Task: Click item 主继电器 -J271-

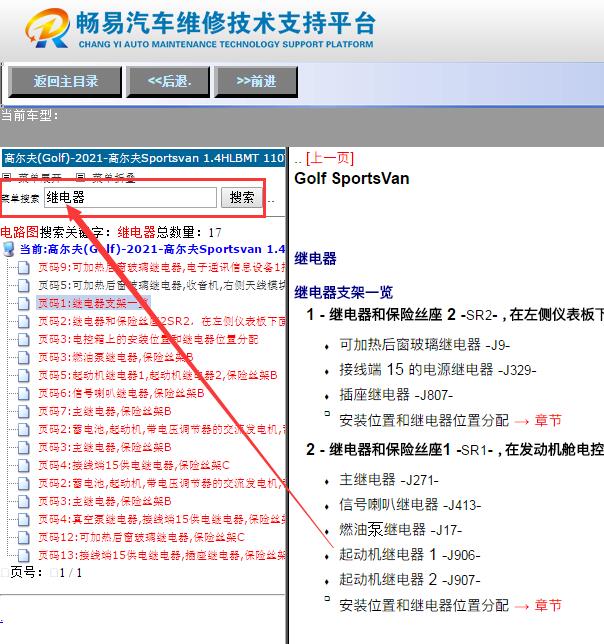Action: pos(389,480)
